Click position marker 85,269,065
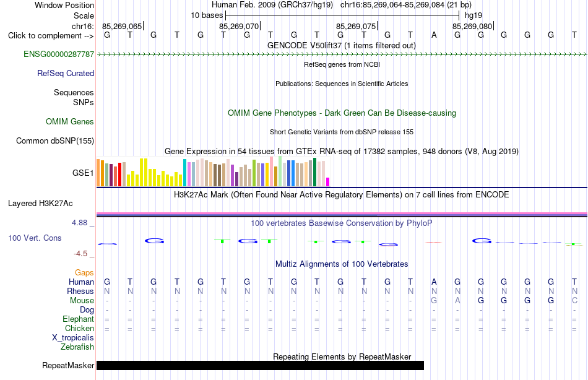The height and width of the screenshot is (380, 588). pyautogui.click(x=123, y=26)
